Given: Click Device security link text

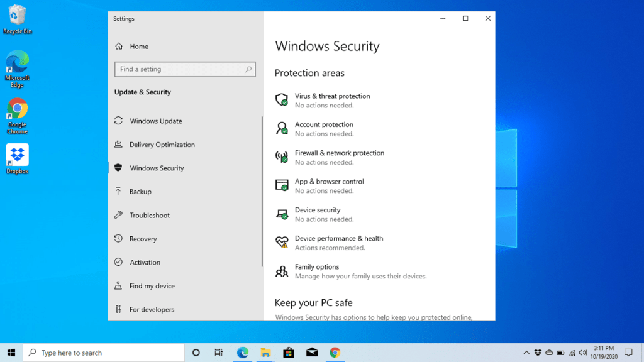Looking at the screenshot, I should pos(318,210).
